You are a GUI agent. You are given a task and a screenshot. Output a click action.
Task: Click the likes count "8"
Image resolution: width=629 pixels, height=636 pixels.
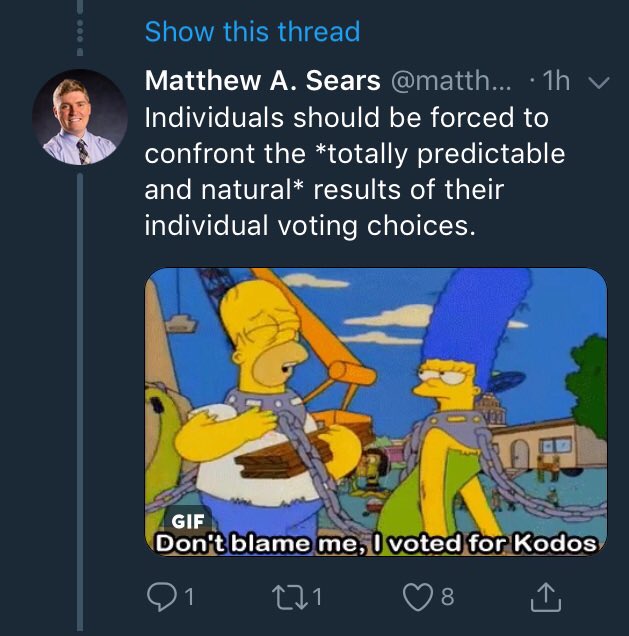pos(446,598)
